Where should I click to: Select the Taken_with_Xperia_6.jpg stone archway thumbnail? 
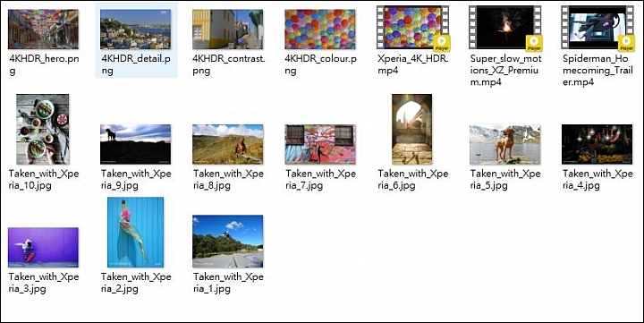412,130
